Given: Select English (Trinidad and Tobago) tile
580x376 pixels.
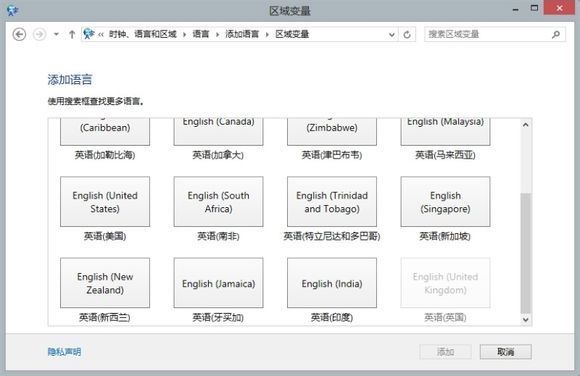Looking at the screenshot, I should (332, 202).
